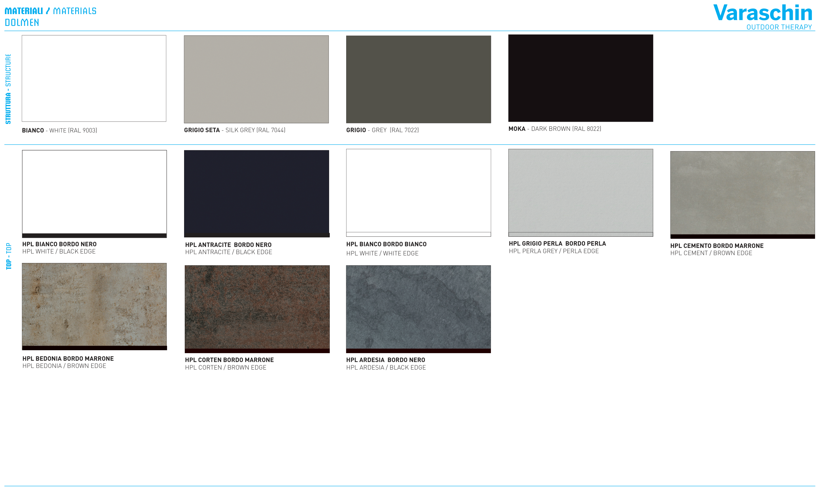Click the Top - Top side label
The width and height of the screenshot is (820, 504).
[x=9, y=256]
